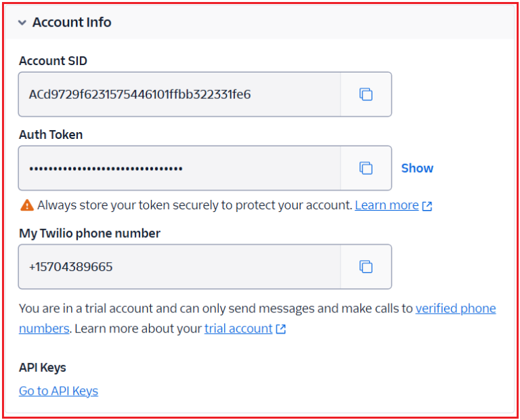
Task: Click the orange warning triangle icon
Action: click(x=27, y=205)
